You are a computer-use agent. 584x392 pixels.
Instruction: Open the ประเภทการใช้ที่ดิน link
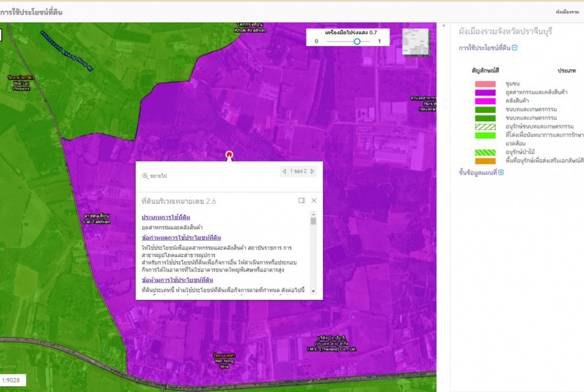[x=166, y=217]
